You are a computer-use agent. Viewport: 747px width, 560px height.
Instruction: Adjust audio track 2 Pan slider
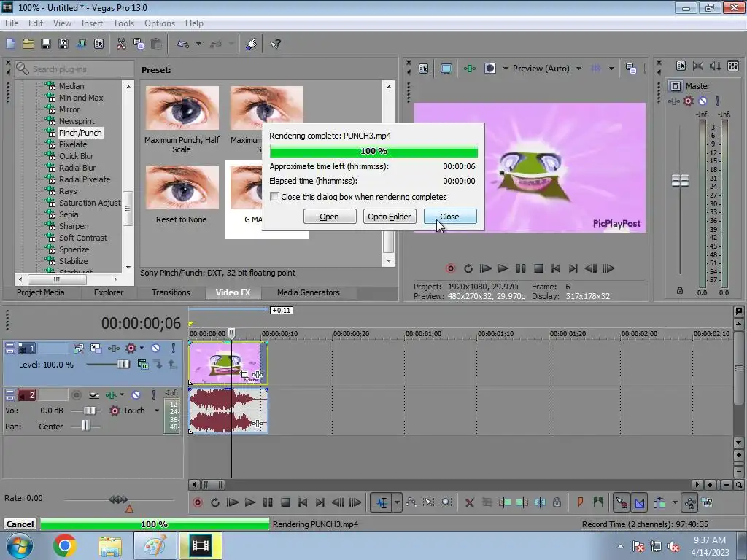[85, 426]
